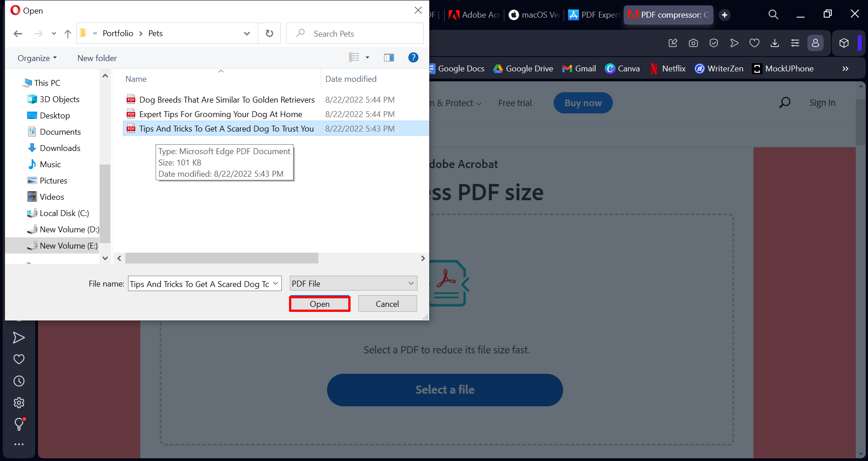The height and width of the screenshot is (461, 868).
Task: Open the Organize menu
Action: (x=37, y=58)
